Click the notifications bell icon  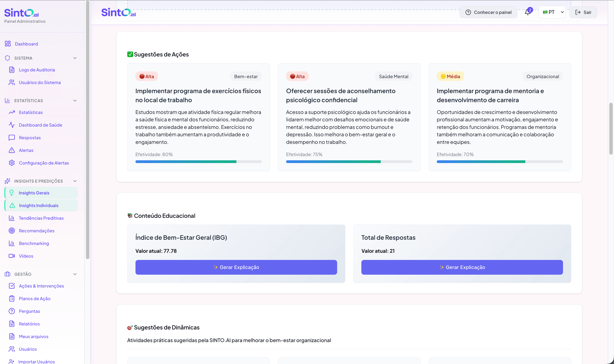(x=527, y=12)
